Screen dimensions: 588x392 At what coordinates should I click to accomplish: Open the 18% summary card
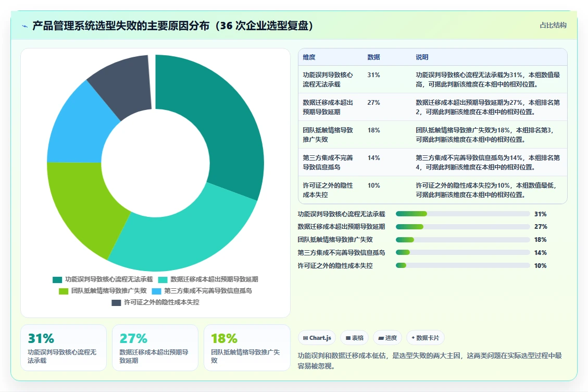pos(247,348)
